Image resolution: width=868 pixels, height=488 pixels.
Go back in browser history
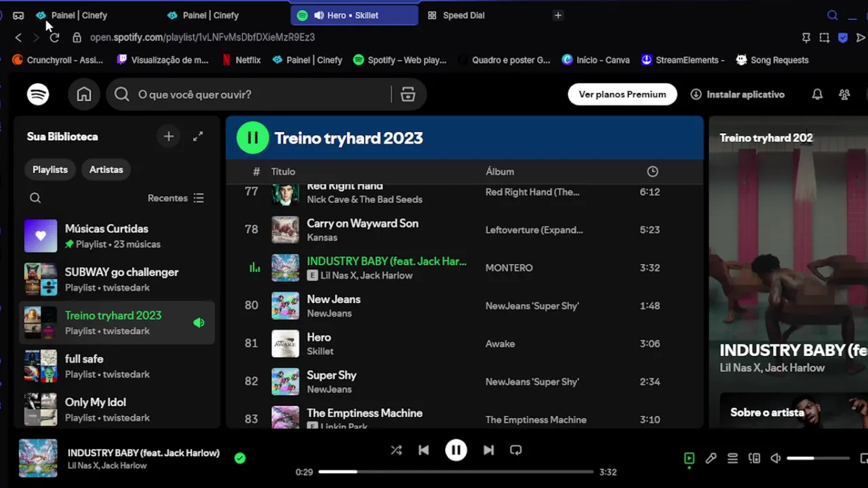(x=18, y=37)
